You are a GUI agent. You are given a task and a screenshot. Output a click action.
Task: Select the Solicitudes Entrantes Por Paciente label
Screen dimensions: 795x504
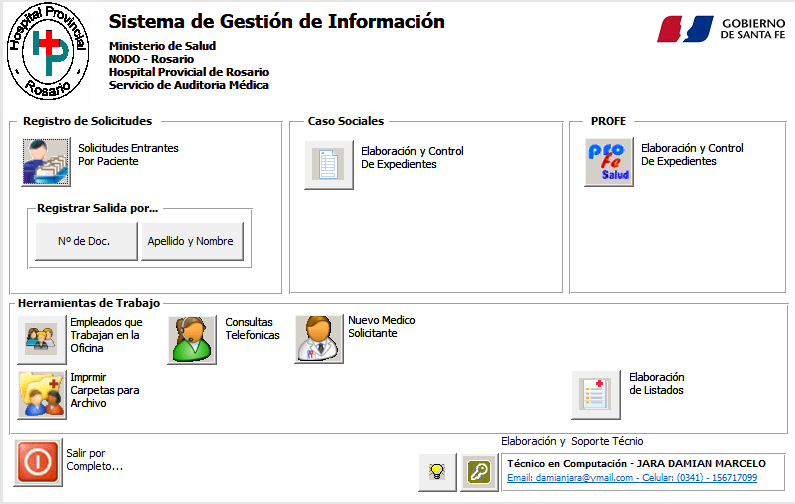128,155
